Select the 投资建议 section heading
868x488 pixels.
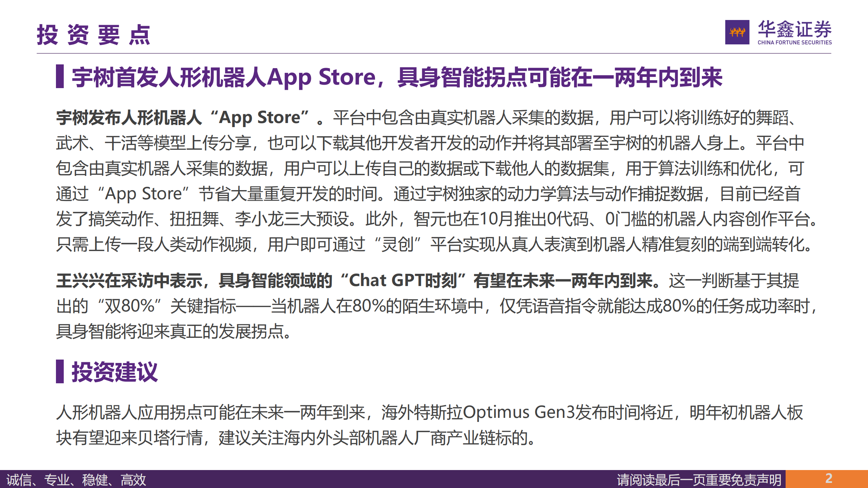115,372
